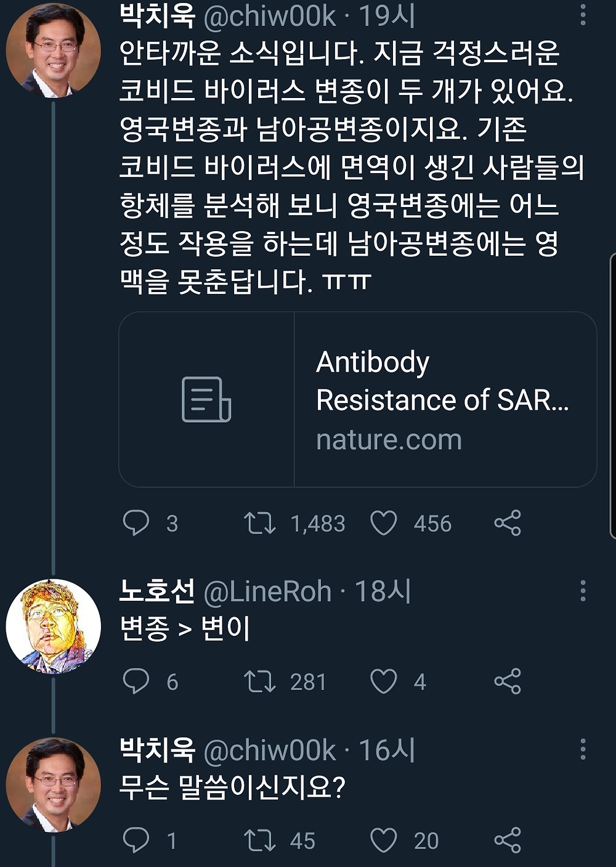Retweet the tweet with 1,483 retweets

coord(259,523)
